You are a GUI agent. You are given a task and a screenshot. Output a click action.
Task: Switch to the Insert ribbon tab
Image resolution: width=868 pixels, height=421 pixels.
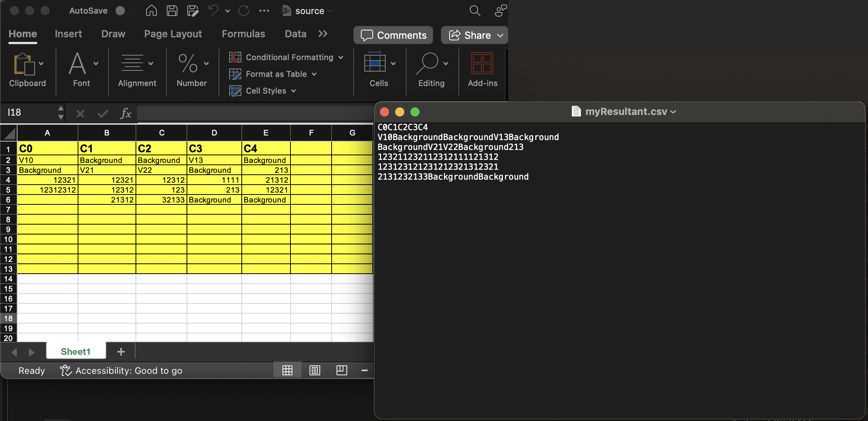68,34
